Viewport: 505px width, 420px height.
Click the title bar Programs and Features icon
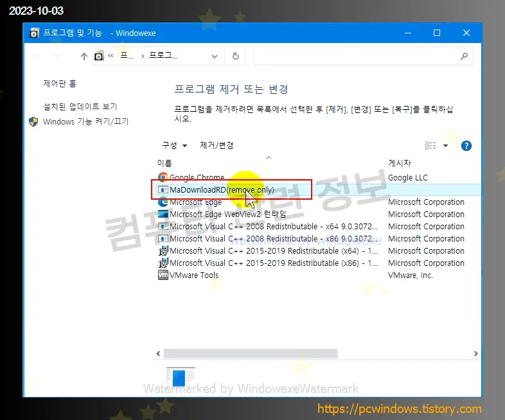34,33
